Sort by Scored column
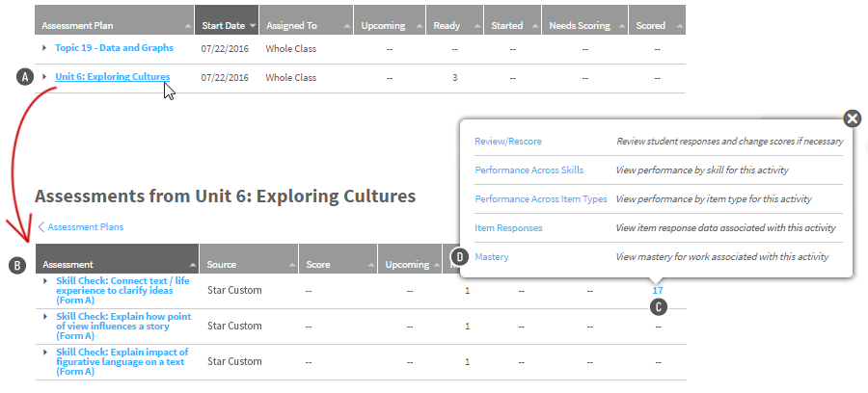This screenshot has width=868, height=393. point(657,20)
